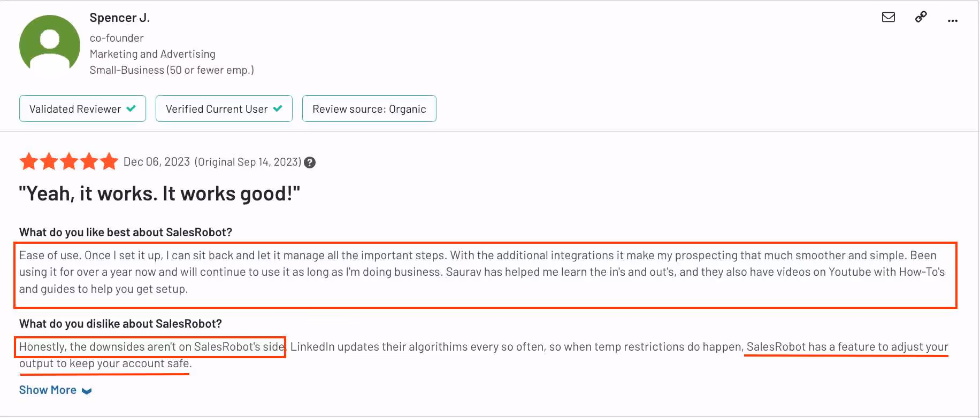This screenshot has width=980, height=418.
Task: Click the green checkmark on Validated Reviewer
Action: point(131,108)
